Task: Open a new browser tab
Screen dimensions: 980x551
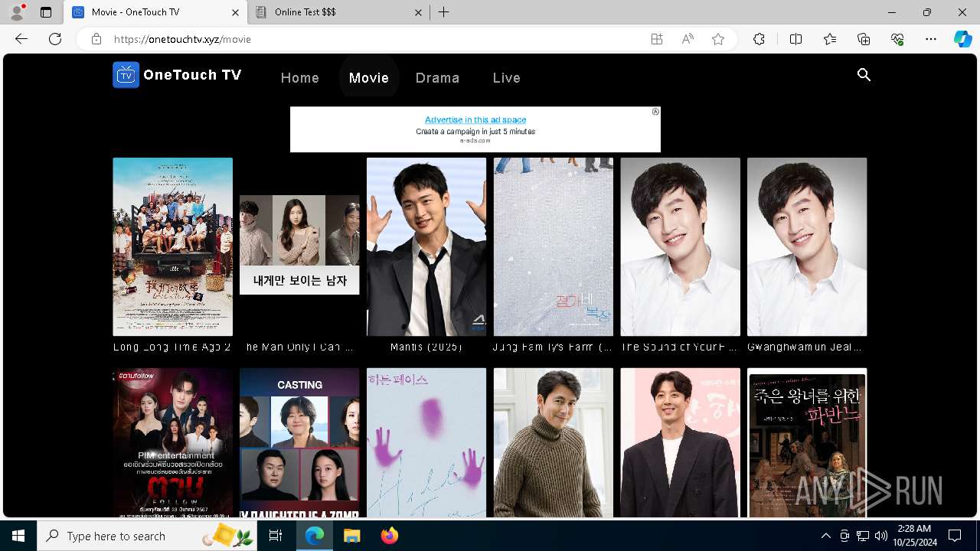Action: (x=444, y=12)
